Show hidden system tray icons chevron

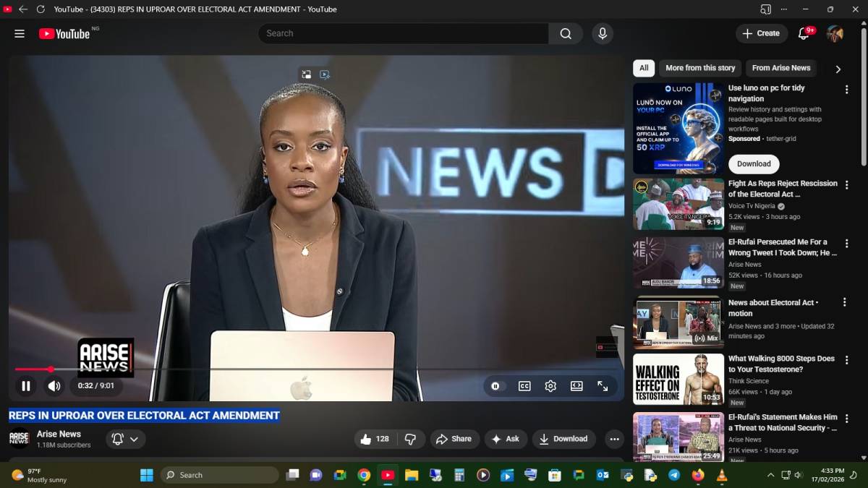(x=770, y=475)
